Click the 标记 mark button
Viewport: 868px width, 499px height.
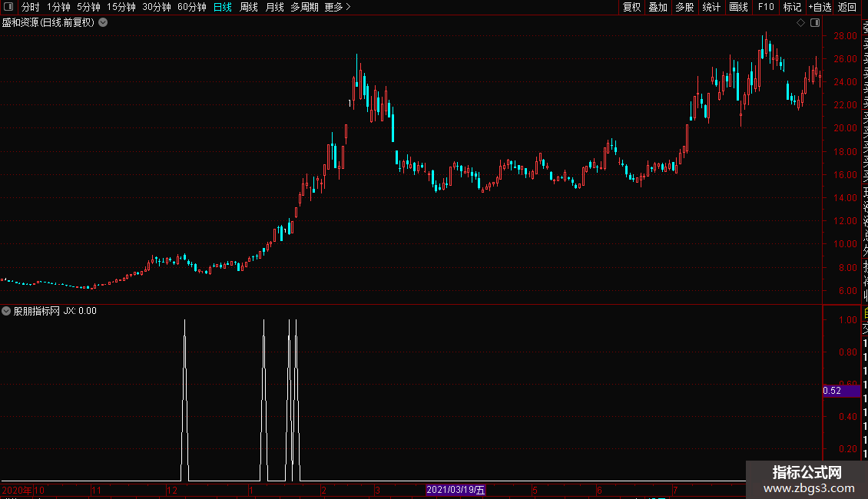(792, 7)
